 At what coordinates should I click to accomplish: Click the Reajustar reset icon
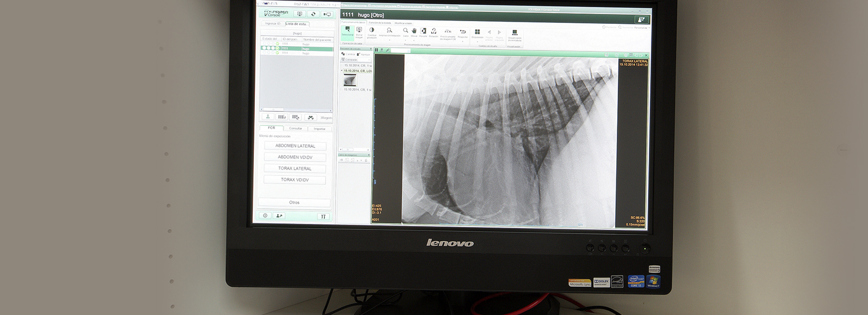[463, 33]
